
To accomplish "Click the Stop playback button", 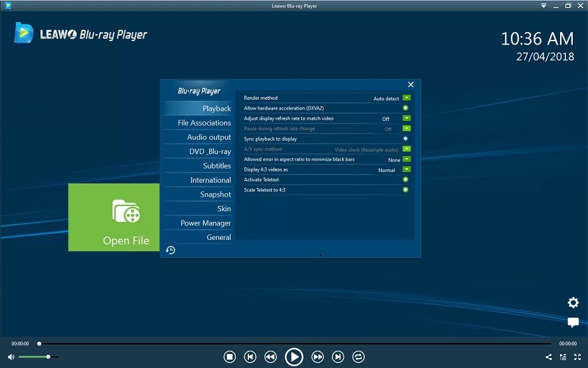I will point(229,357).
